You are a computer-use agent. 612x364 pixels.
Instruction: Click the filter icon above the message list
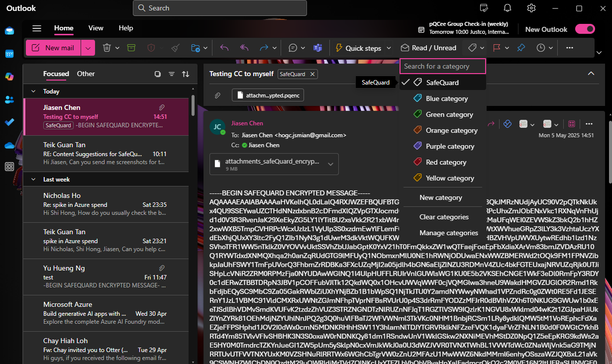click(x=172, y=74)
